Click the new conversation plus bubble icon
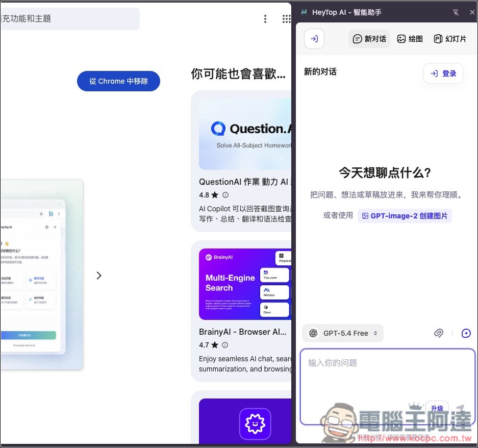Image resolution: width=478 pixels, height=448 pixels. [x=466, y=333]
